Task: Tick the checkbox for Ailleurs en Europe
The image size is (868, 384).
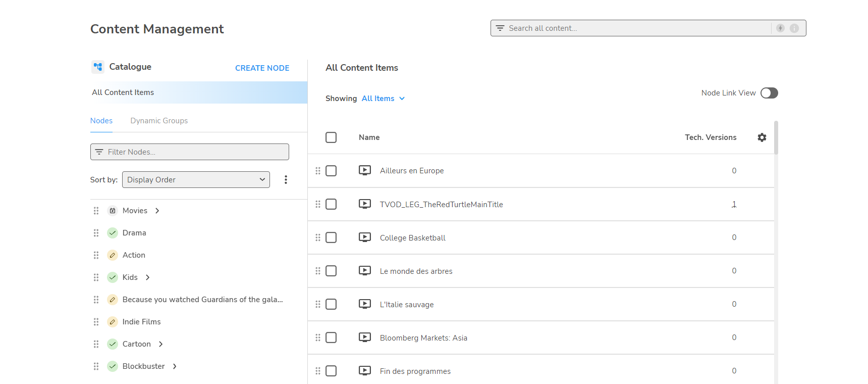Action: click(331, 171)
